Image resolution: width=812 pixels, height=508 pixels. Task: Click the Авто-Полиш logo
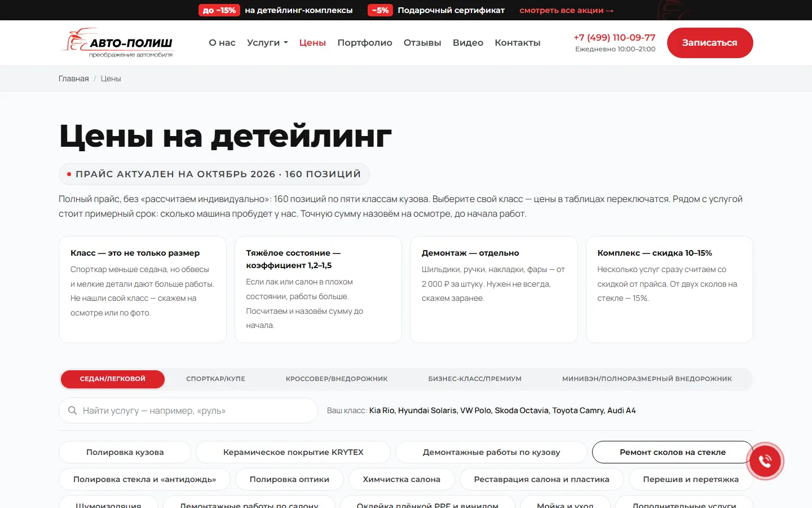(117, 43)
